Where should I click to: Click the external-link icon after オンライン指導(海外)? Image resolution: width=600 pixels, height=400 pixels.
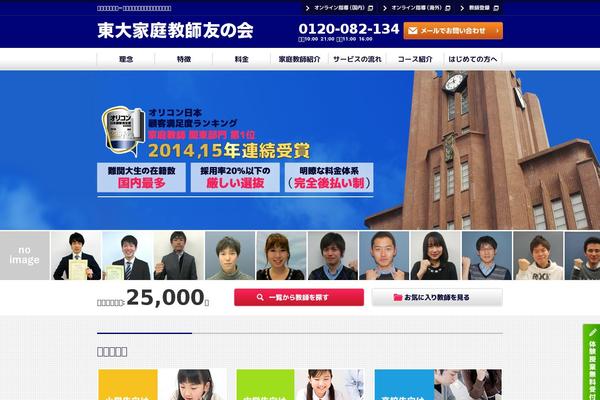click(x=448, y=8)
